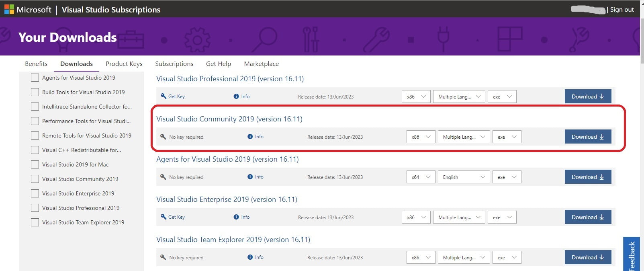The width and height of the screenshot is (644, 271).
Task: Click key icon in Enterprise 2019 row
Action: coord(163,217)
